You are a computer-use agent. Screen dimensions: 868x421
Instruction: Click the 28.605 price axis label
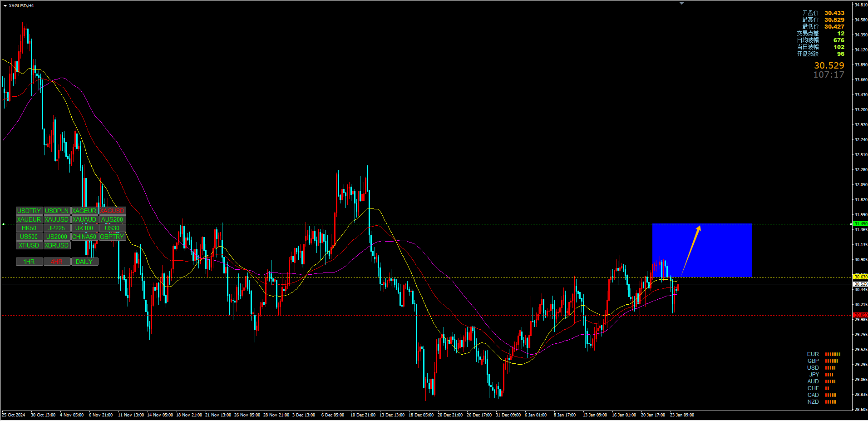pyautogui.click(x=861, y=409)
